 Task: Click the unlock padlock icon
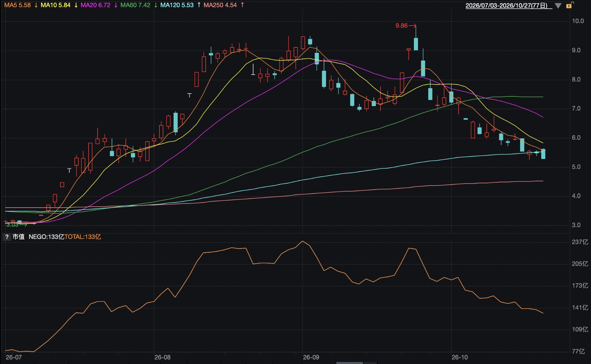570,5
